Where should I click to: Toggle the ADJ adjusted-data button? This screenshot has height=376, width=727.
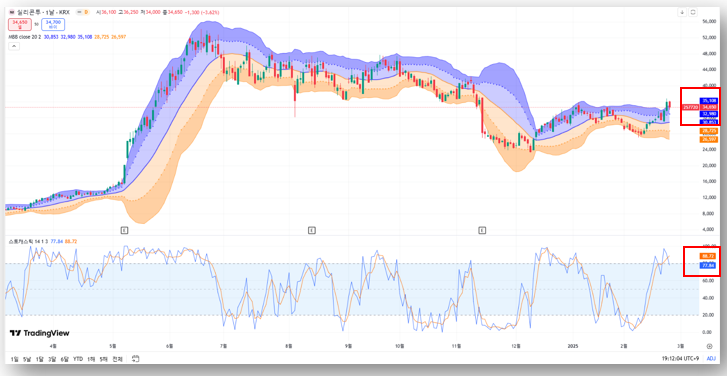pos(711,359)
